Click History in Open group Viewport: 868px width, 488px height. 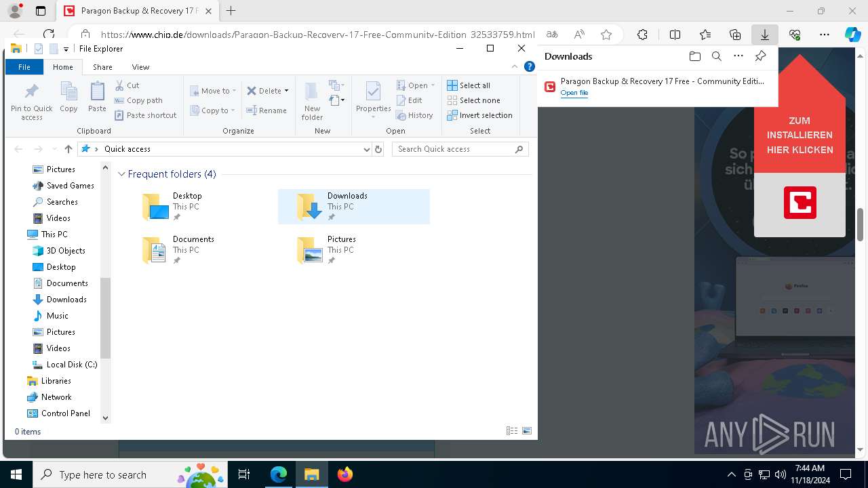414,115
